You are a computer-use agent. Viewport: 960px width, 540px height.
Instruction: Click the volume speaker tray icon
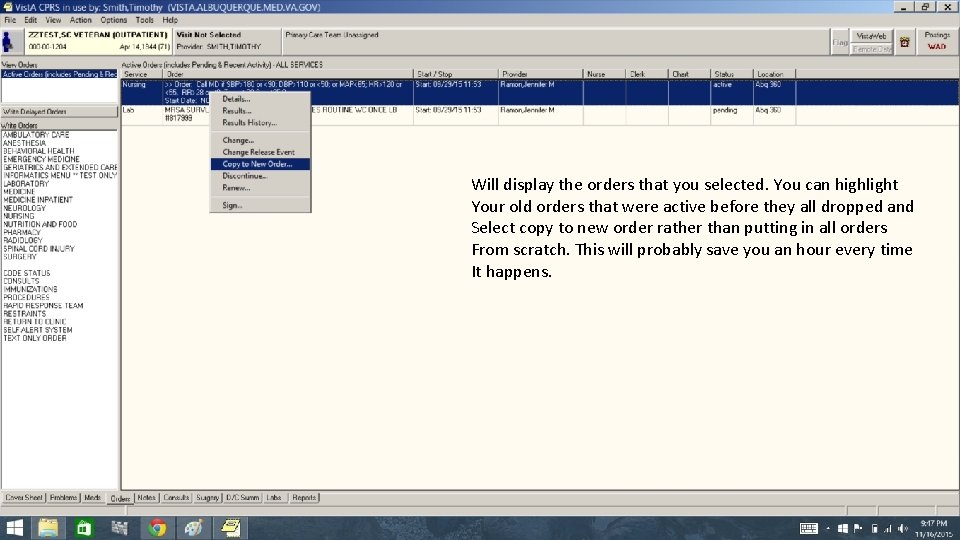coord(902,528)
